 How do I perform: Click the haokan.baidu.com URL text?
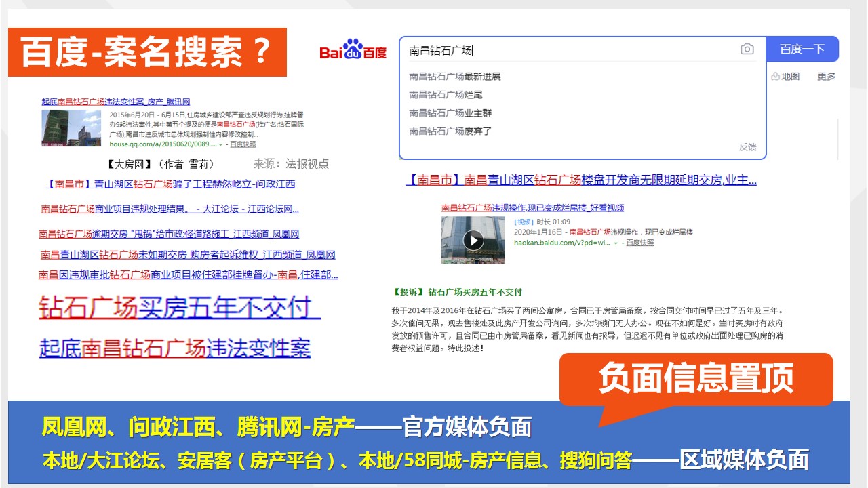pyautogui.click(x=562, y=243)
